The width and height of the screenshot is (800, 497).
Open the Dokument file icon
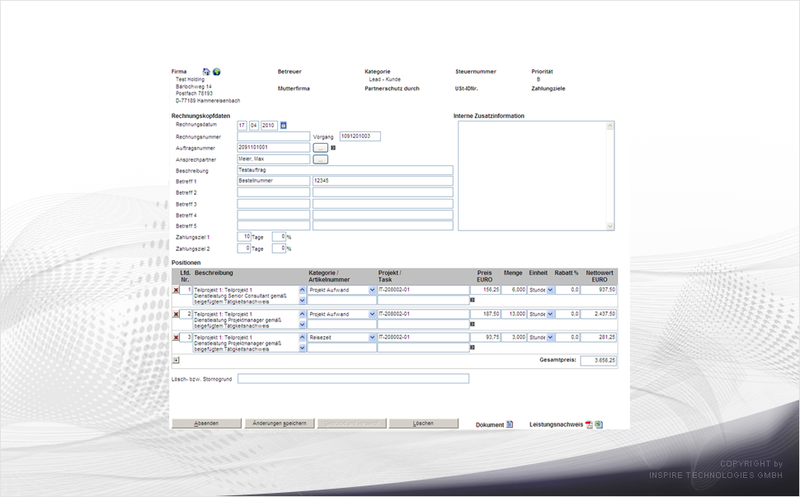[509, 425]
